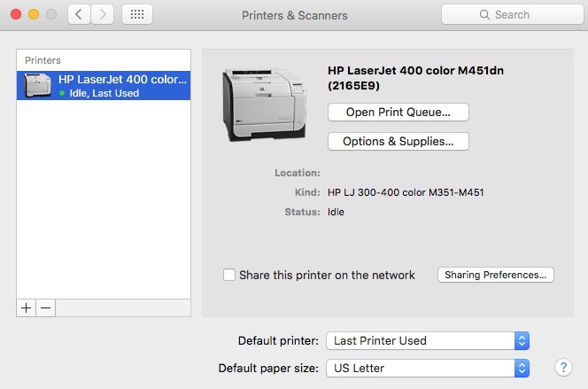
Task: Open the Default printer dropdown
Action: pyautogui.click(x=428, y=340)
